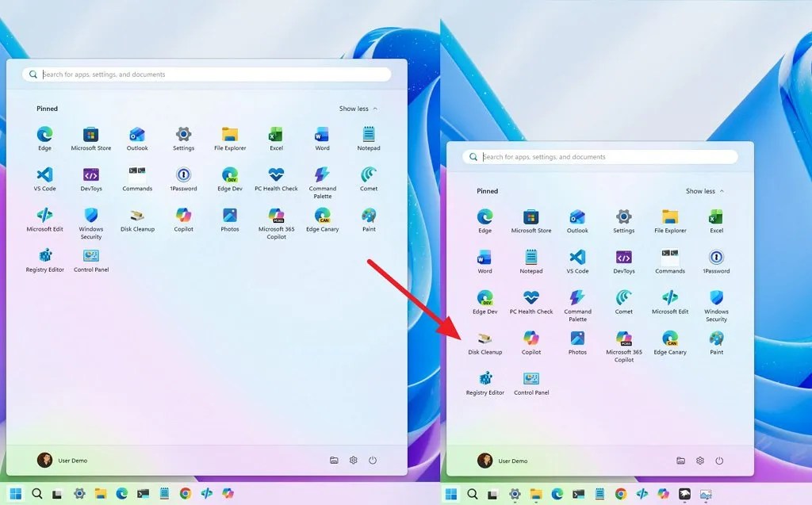Viewport: 812px width, 505px height.
Task: Open Edge Canary from pinned apps
Action: pyautogui.click(x=322, y=216)
